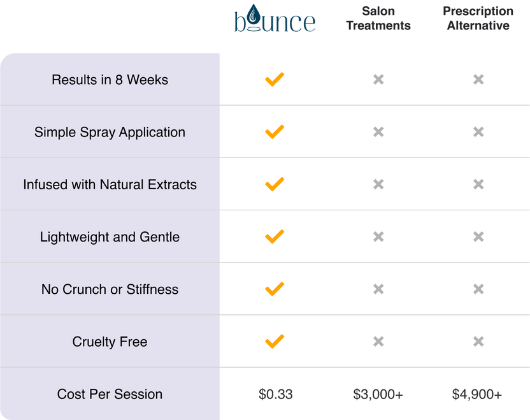Click the Cost Per Session row label
This screenshot has height=420, width=530.
(110, 394)
